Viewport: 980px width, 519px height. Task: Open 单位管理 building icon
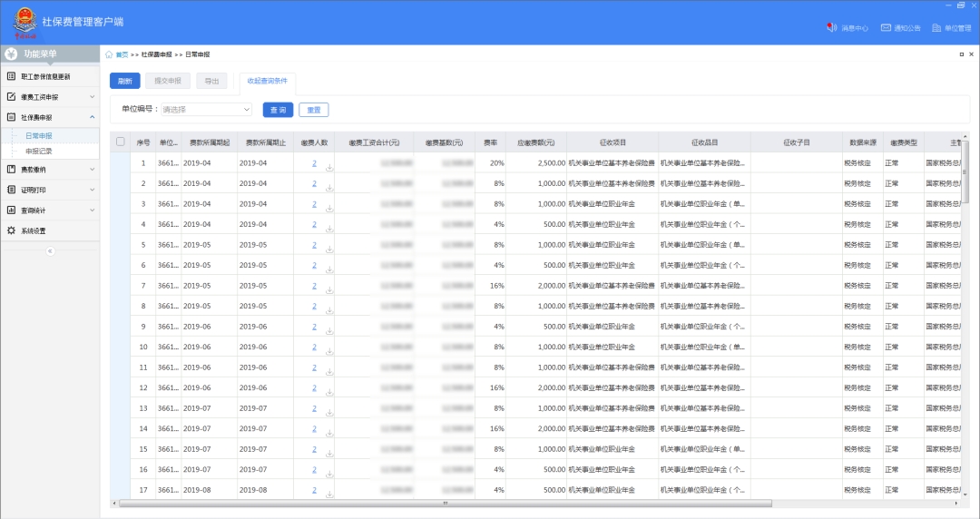click(936, 28)
